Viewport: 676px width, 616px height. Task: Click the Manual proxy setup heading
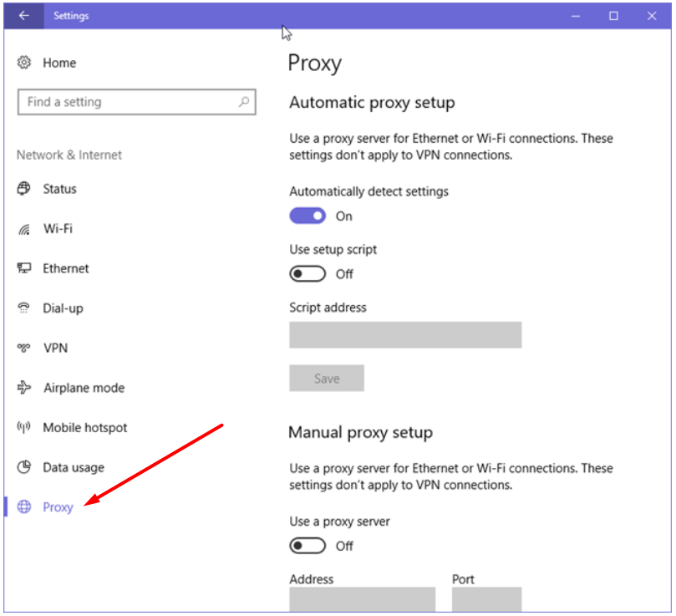[360, 433]
